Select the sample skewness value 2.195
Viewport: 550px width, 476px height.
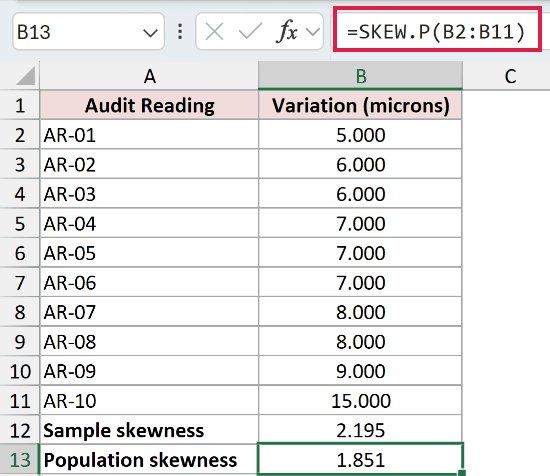click(x=360, y=430)
